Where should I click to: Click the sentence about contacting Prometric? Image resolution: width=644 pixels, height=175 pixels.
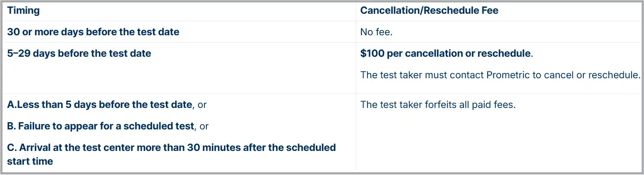tap(500, 75)
